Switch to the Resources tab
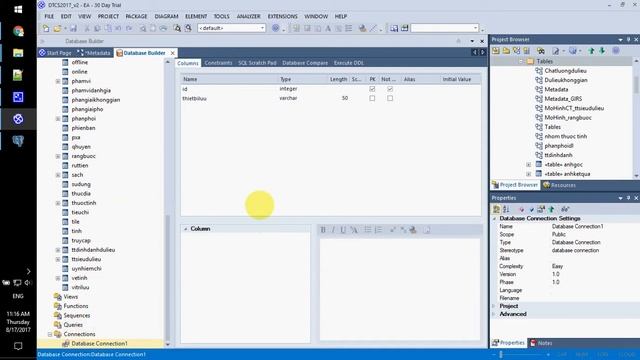Screen dimensions: 640x360 click(x=559, y=185)
